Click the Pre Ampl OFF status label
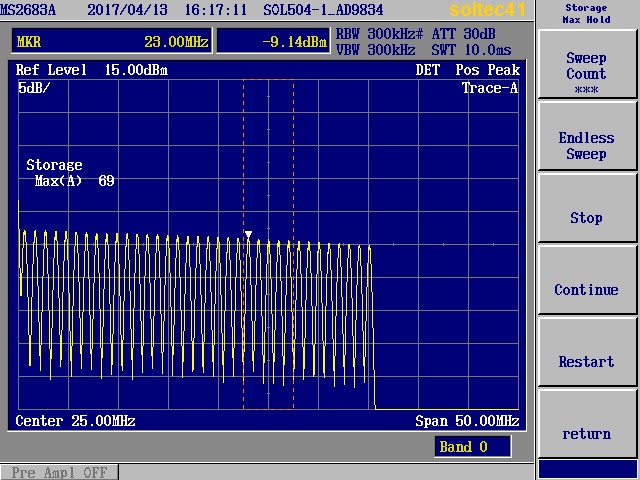The image size is (640, 480). (x=59, y=472)
